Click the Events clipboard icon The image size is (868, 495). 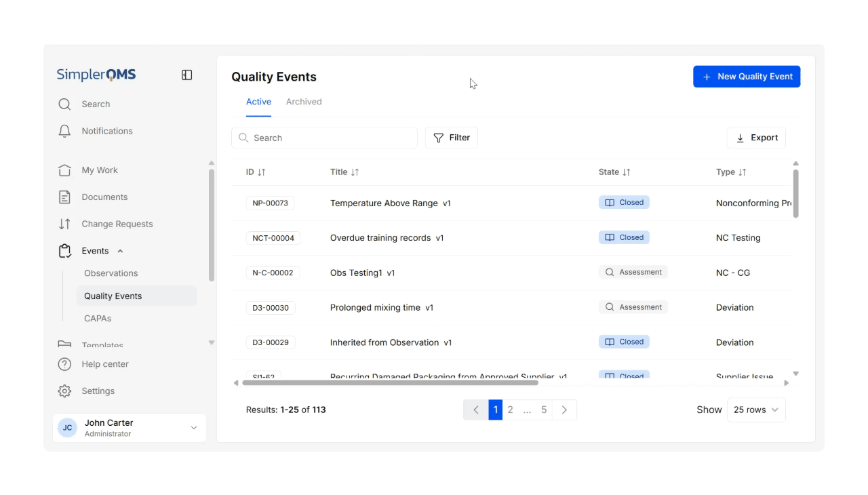(64, 251)
